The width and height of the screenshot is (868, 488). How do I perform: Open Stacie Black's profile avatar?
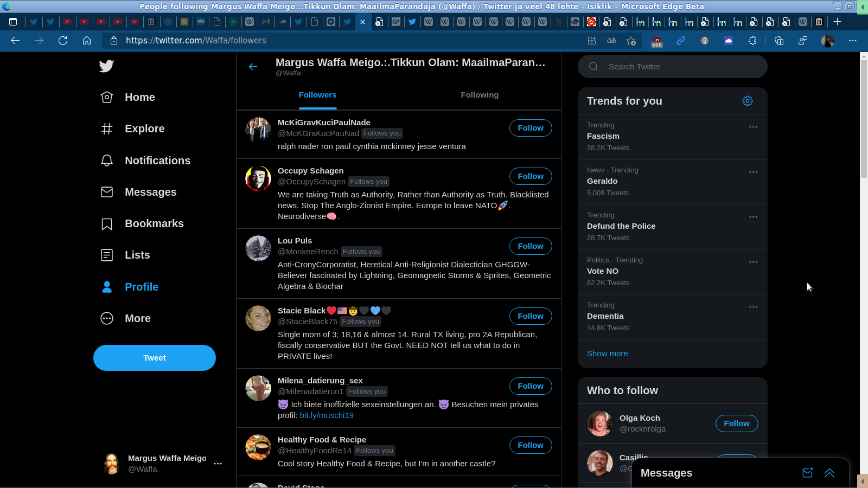coord(258,318)
